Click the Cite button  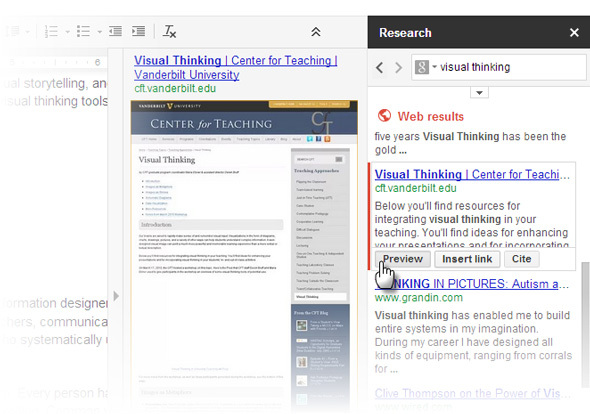point(522,259)
